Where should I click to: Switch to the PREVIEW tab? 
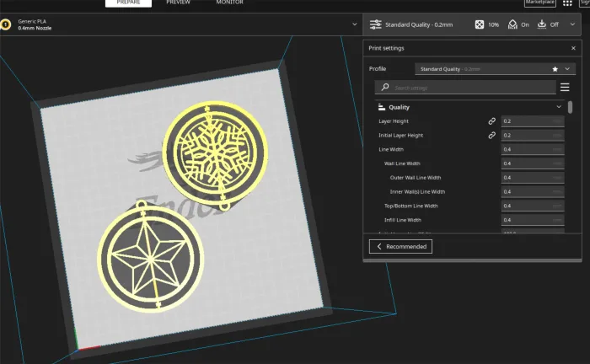point(178,3)
